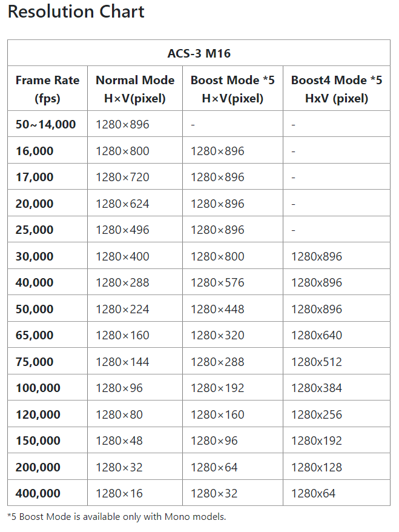Select the 1280x640 Boost4 Mode cell
Image resolution: width=399 pixels, height=532 pixels.
tap(316, 336)
